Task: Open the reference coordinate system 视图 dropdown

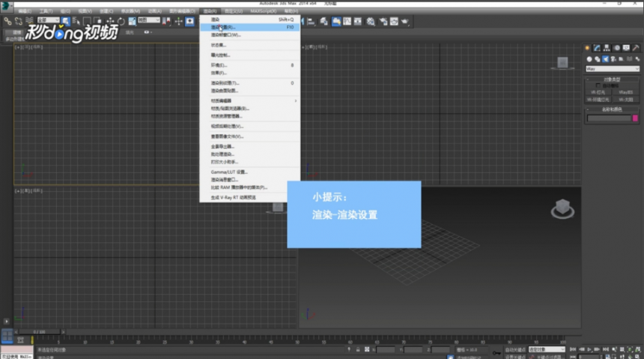Action: (149, 20)
